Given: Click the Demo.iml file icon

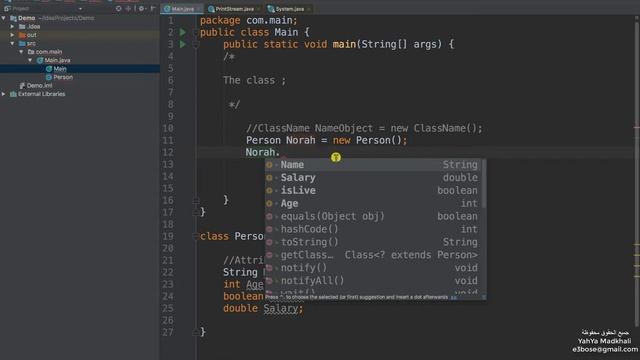Looking at the screenshot, I should pos(22,85).
